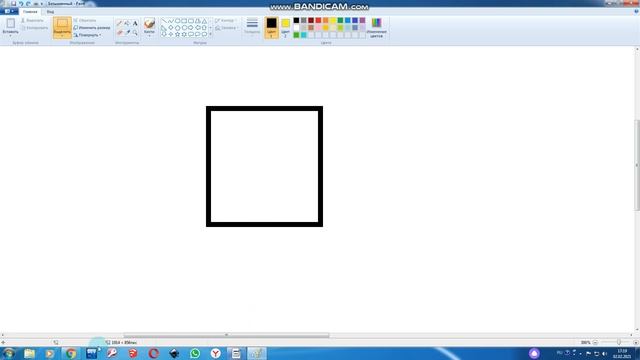Click the Redo arrow in title bar
640x360 pixels.
click(x=28, y=3)
